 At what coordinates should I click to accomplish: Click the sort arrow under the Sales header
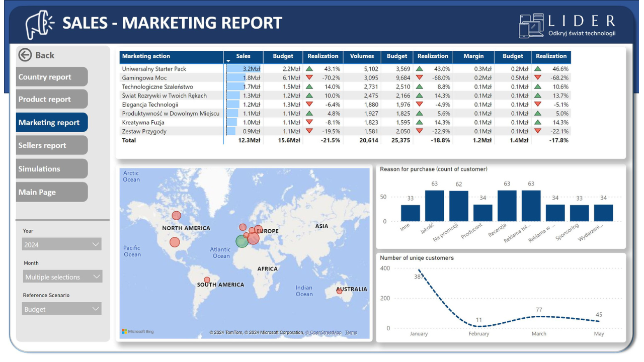click(228, 61)
